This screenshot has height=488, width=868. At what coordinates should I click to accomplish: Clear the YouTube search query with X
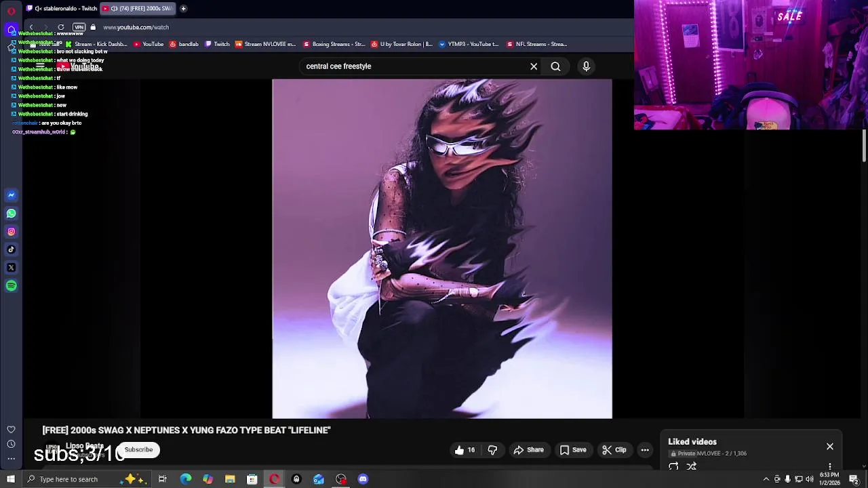tap(534, 66)
